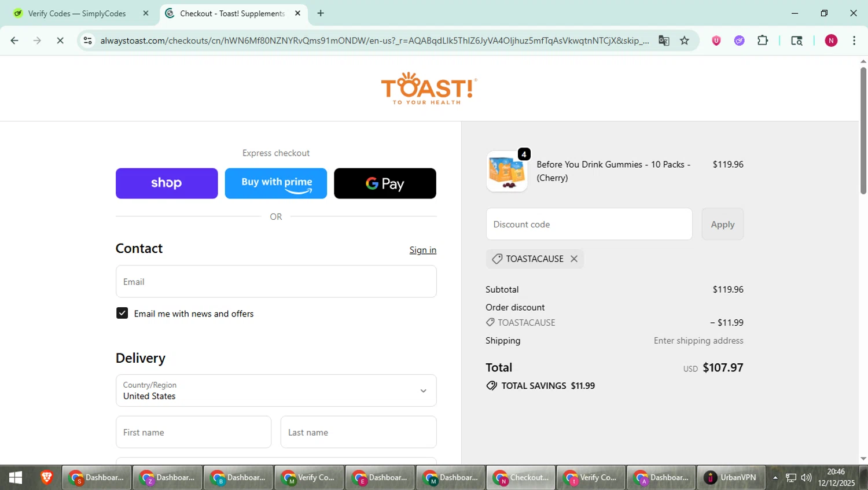
Task: Open site information icon in address bar
Action: tap(88, 40)
